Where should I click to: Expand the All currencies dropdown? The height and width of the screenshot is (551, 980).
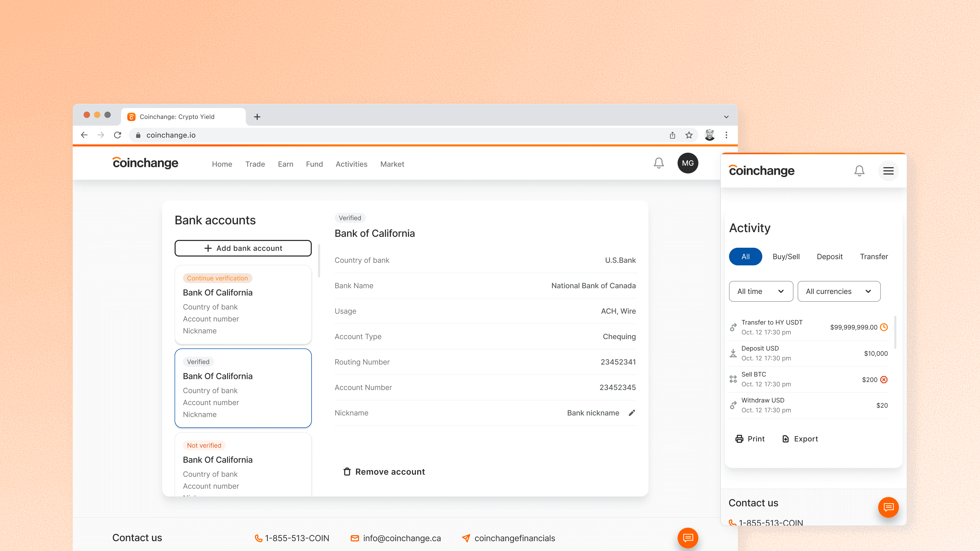[838, 291]
